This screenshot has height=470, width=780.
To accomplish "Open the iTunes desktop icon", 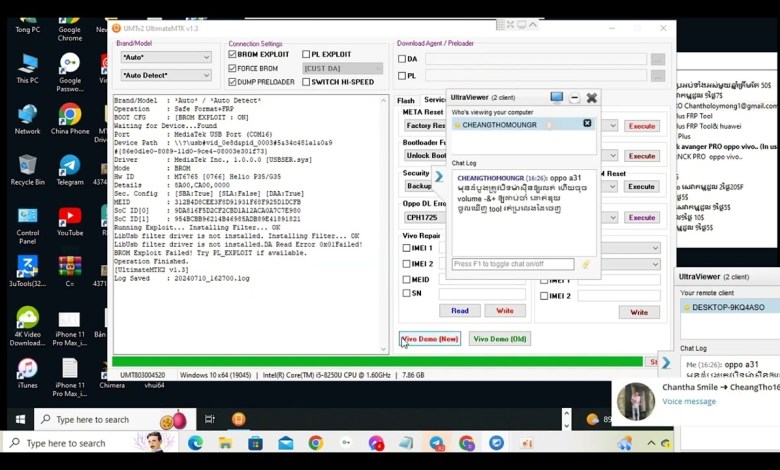I will coord(27,371).
